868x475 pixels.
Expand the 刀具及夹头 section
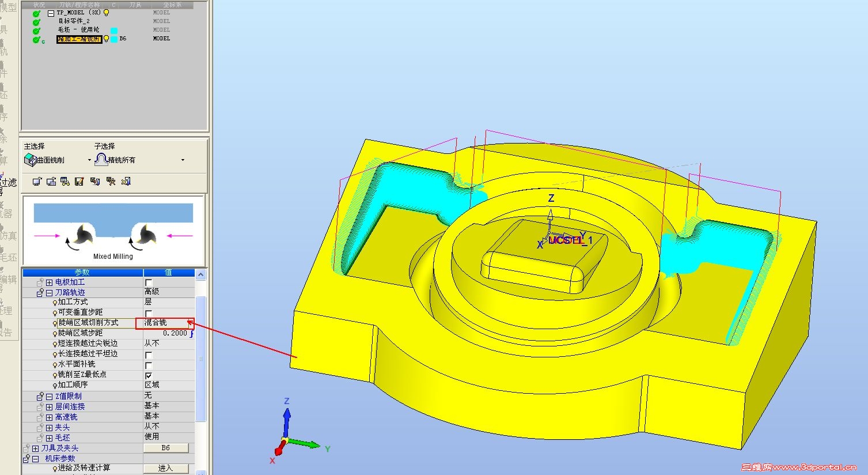tap(36, 448)
